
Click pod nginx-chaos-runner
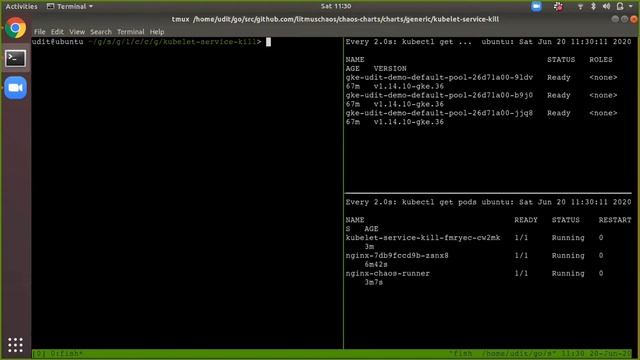coord(387,273)
